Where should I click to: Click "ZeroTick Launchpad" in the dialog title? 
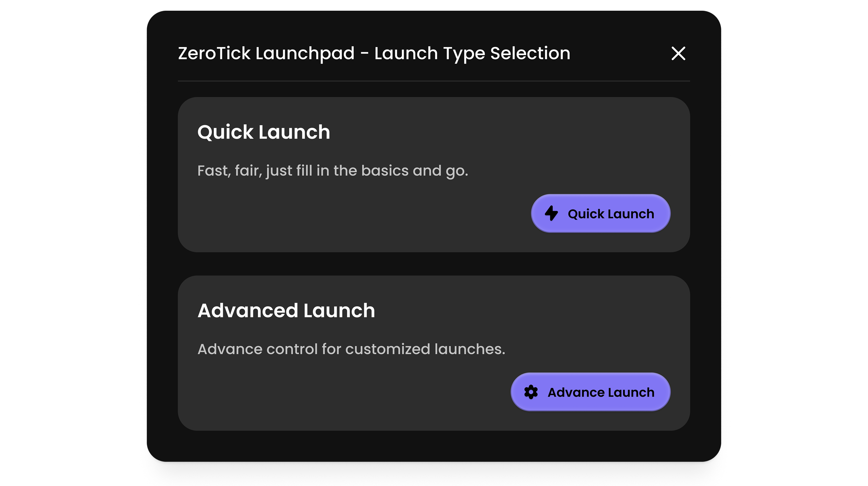click(266, 54)
